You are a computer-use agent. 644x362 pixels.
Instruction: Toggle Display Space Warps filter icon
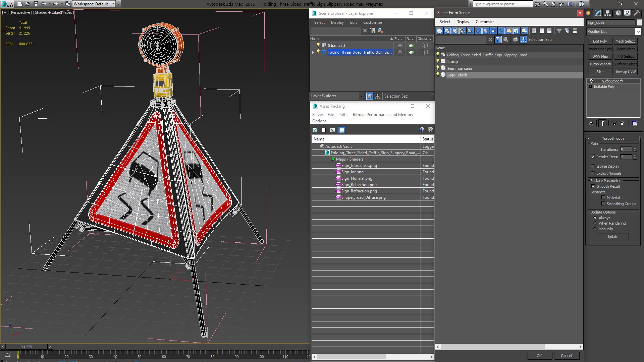478,31
